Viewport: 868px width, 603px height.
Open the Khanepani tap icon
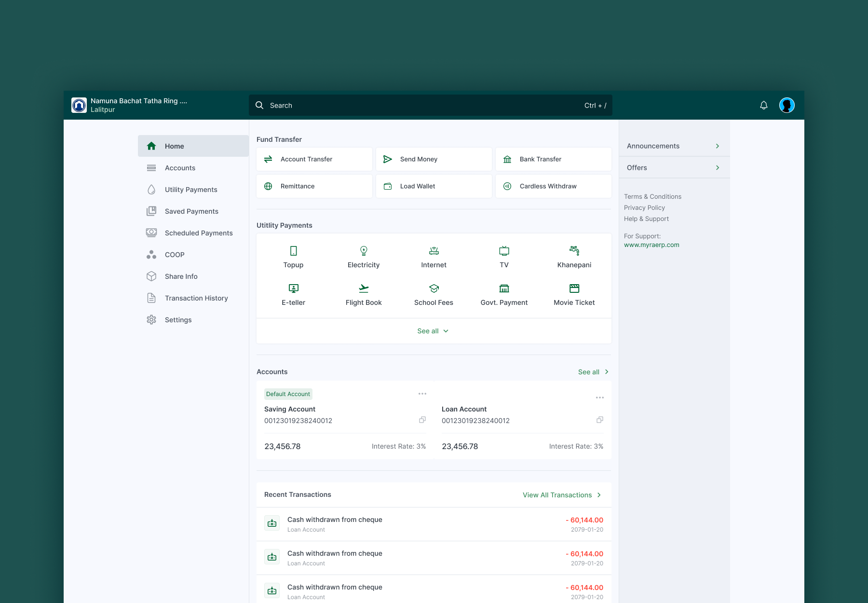(x=574, y=251)
